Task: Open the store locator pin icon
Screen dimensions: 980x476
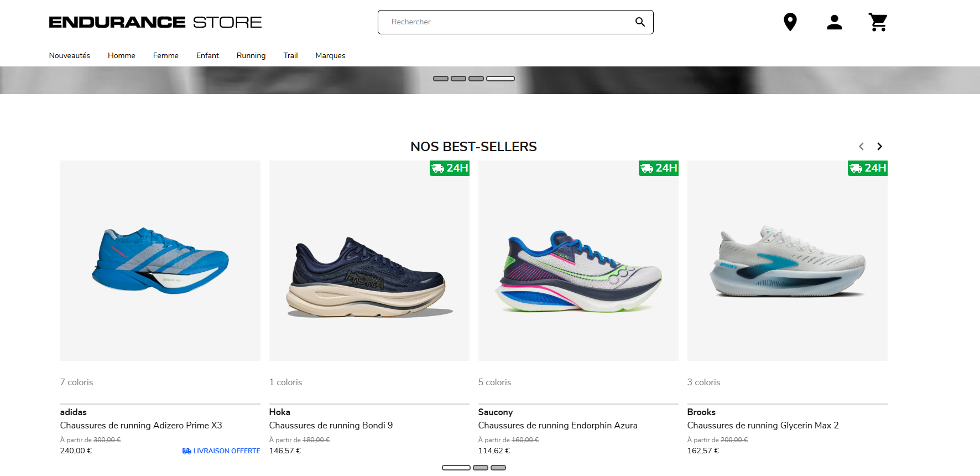Action: (790, 22)
